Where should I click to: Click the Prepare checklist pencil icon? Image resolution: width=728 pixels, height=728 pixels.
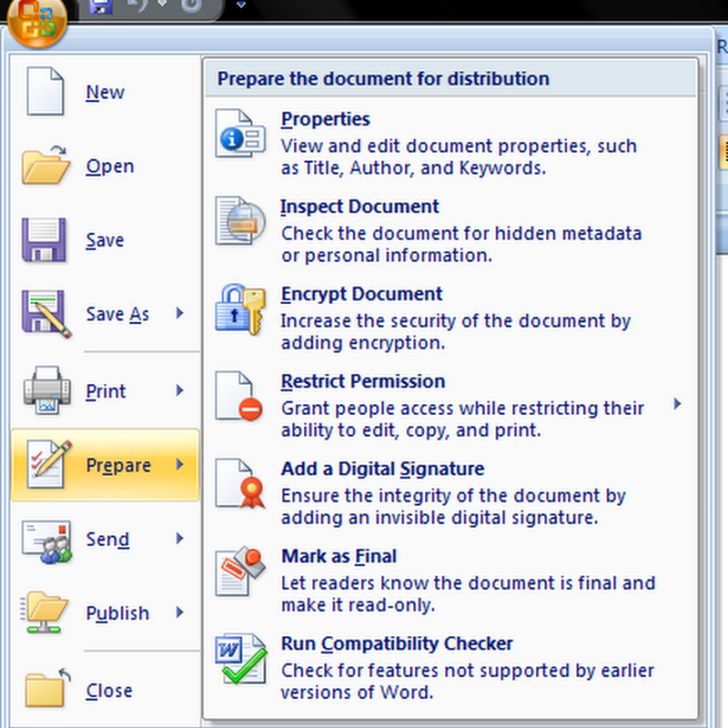[49, 464]
